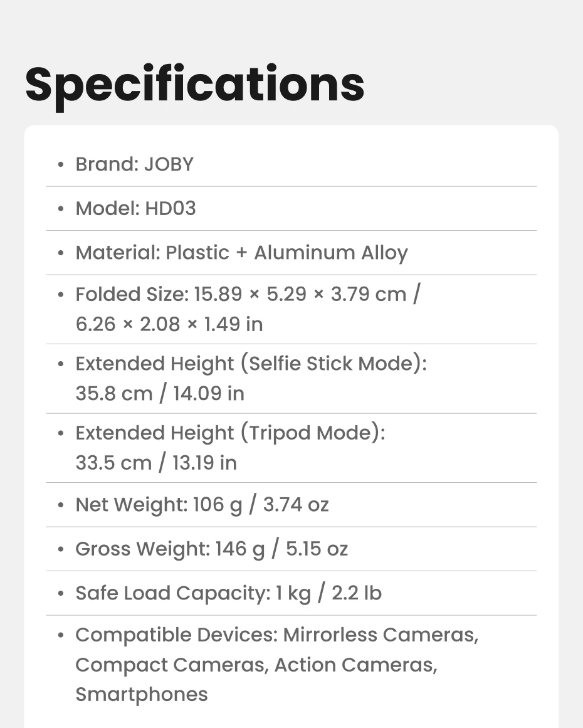583x728 pixels.
Task: Select the Gross Weight: 146 g row
Action: [x=291, y=549]
